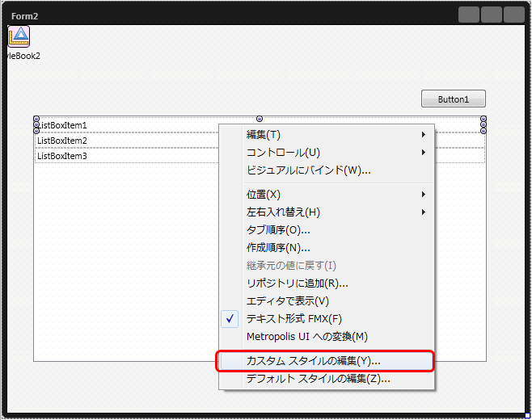The image size is (532, 420).
Task: Click the Button1 button on form
Action: click(x=454, y=99)
